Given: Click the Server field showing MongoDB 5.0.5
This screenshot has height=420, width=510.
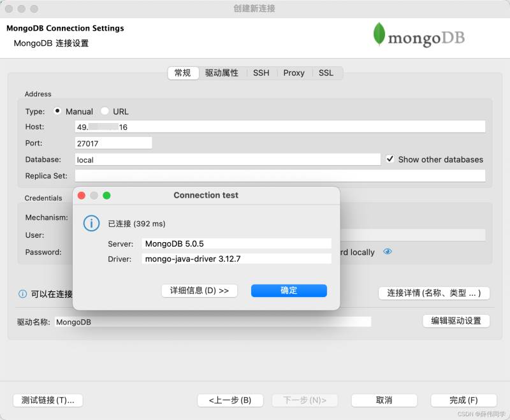Looking at the screenshot, I should 237,243.
